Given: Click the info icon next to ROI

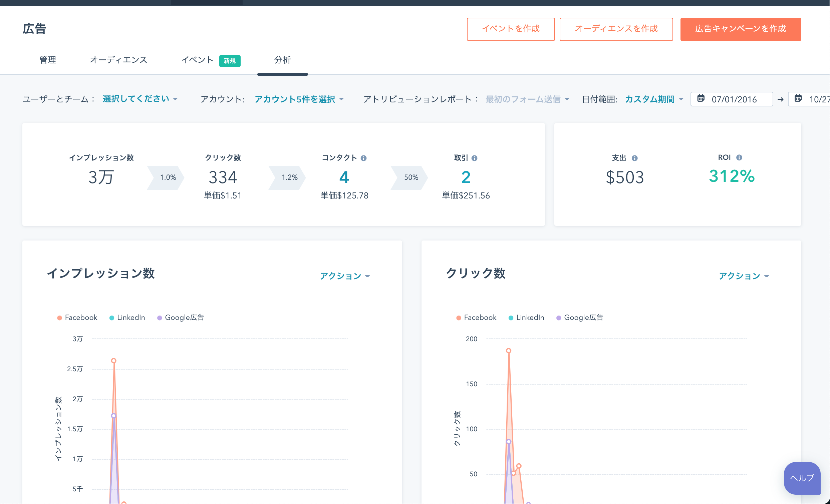Looking at the screenshot, I should [x=739, y=157].
